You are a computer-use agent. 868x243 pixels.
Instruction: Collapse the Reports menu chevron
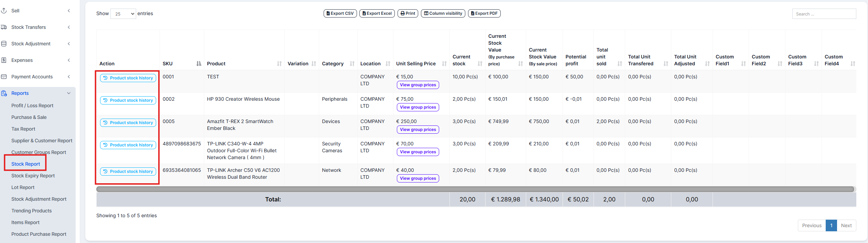(x=69, y=93)
